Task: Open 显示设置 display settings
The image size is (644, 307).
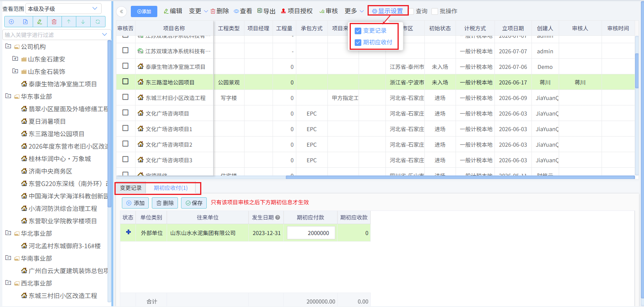Action: tap(387, 11)
